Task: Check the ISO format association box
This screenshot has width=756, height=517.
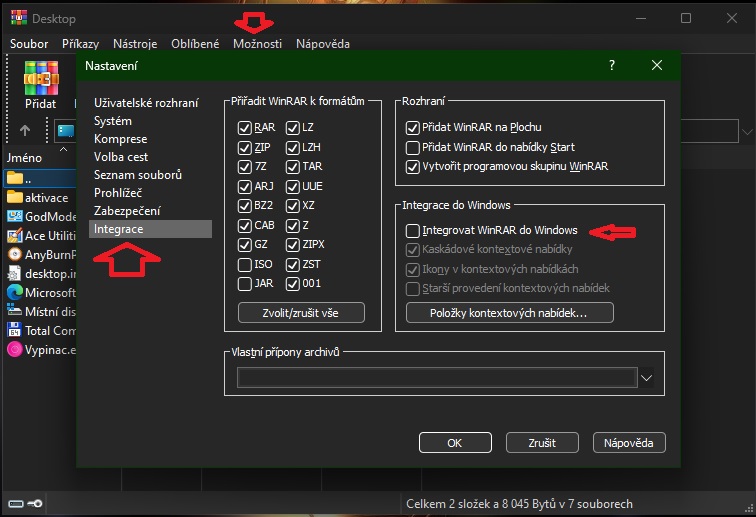Action: [244, 264]
